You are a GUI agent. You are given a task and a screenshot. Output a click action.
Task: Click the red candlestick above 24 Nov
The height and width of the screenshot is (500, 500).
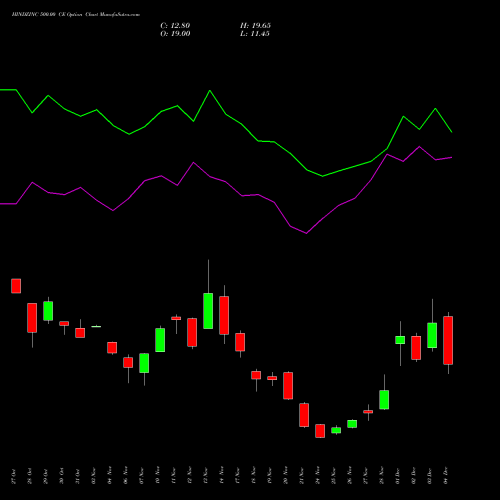coord(320,431)
